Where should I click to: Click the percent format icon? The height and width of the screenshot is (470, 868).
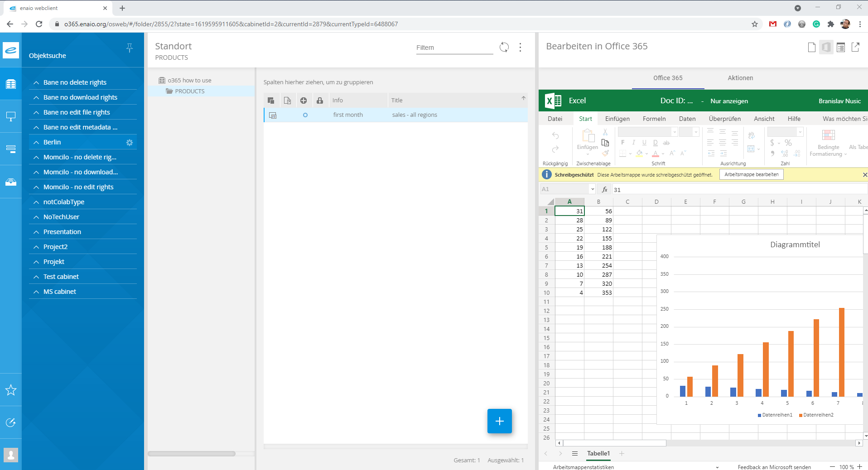[788, 143]
